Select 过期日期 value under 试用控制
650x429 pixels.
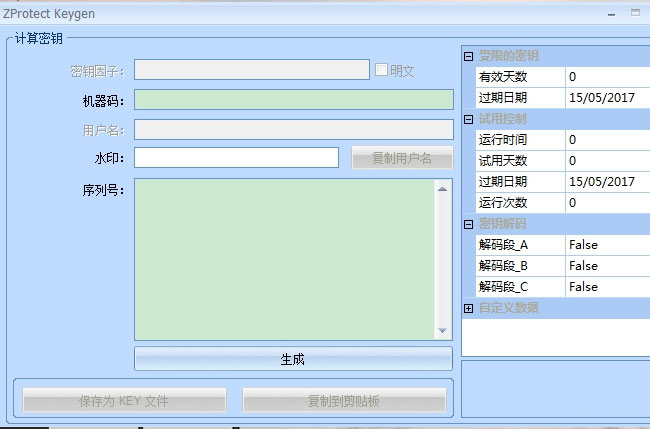click(608, 182)
